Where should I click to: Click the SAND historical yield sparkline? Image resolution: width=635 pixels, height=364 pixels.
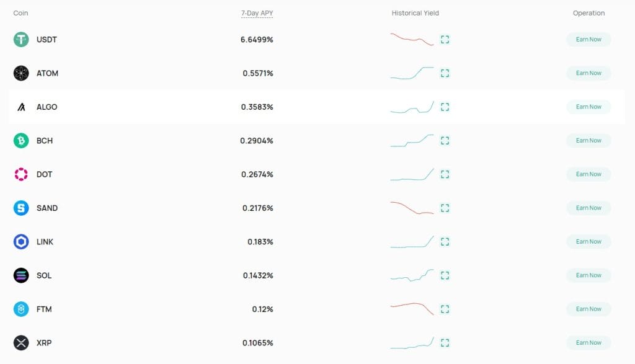(411, 208)
